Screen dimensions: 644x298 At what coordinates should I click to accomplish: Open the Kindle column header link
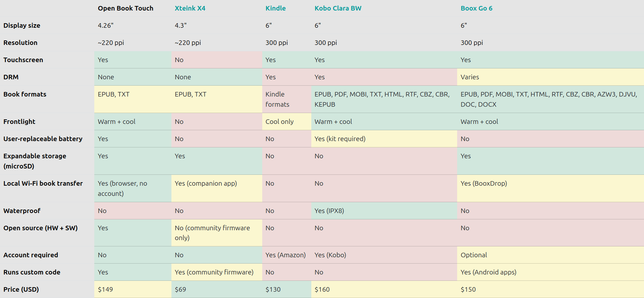click(276, 8)
